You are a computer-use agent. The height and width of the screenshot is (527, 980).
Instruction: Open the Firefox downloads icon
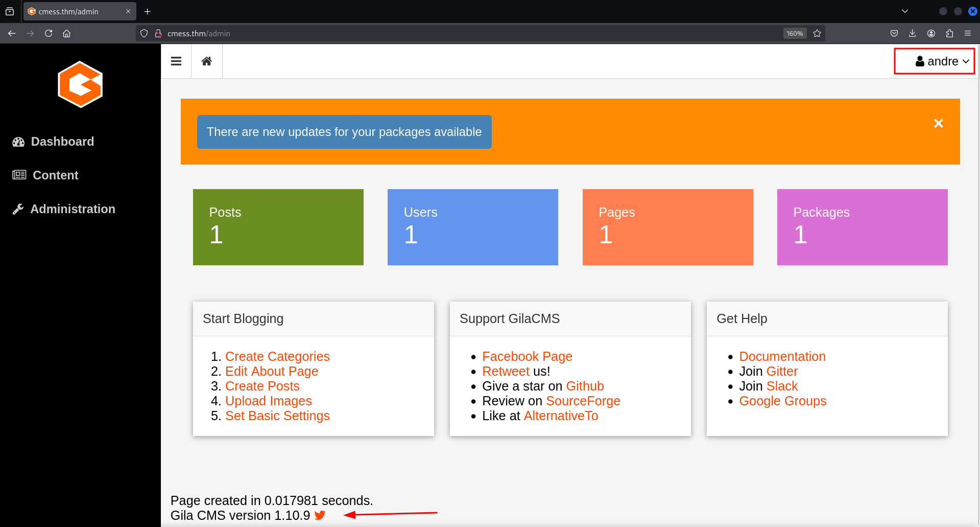tap(913, 33)
